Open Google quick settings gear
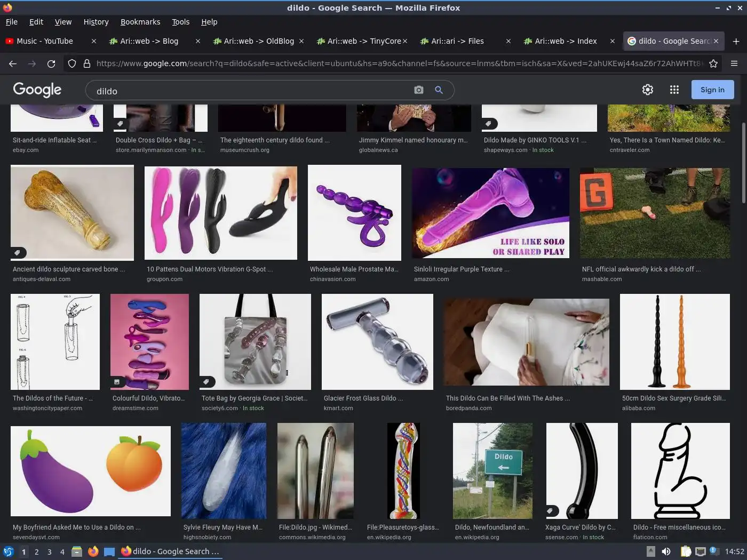This screenshot has width=747, height=560. pos(648,90)
